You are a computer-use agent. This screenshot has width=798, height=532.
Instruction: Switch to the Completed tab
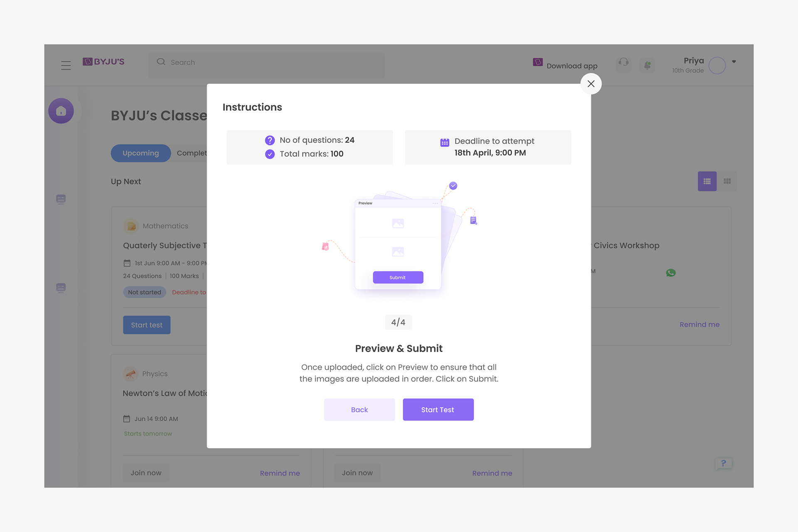pos(192,153)
